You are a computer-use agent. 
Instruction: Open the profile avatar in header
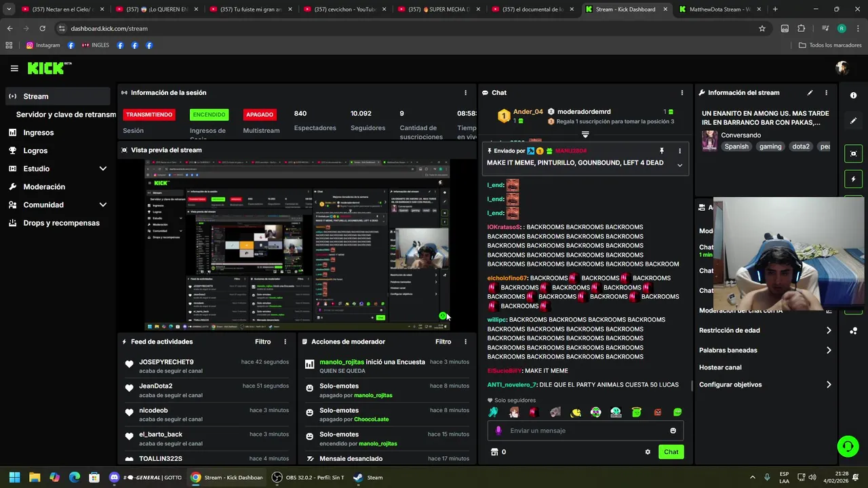(842, 68)
